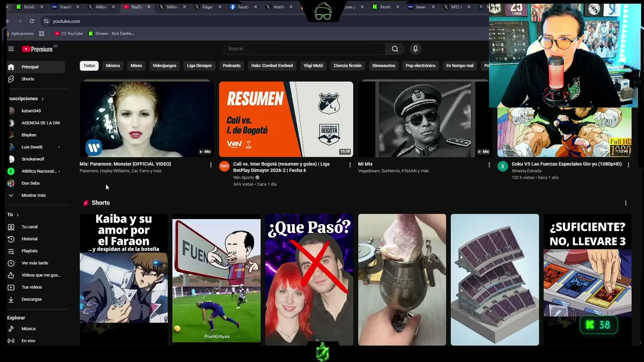644x362 pixels.
Task: Open the stadium model short thumbnail
Action: coord(495,280)
